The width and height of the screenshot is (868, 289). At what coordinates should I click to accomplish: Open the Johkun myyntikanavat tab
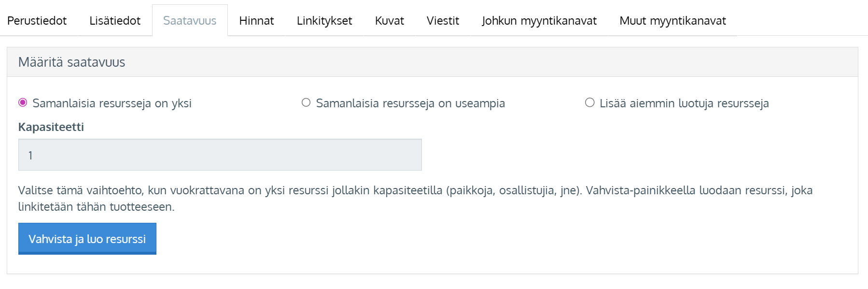click(539, 21)
